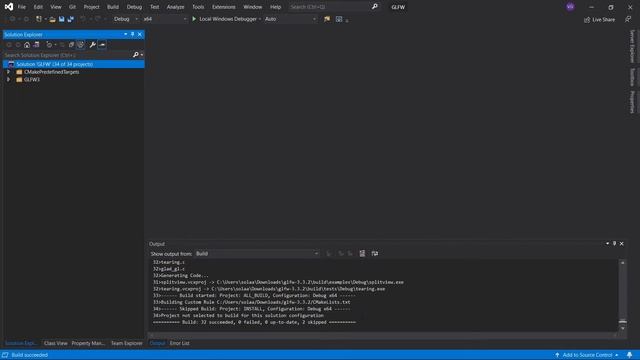Click the Solution Explorer search magnifier icon
This screenshot has height=360, width=640.
(x=136, y=55)
